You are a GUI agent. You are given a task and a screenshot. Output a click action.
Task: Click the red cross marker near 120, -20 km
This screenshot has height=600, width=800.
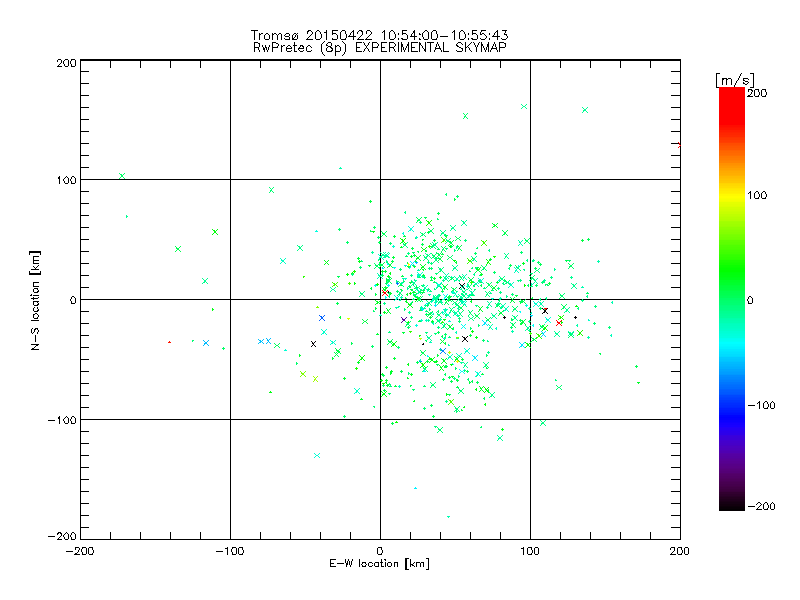(x=559, y=323)
